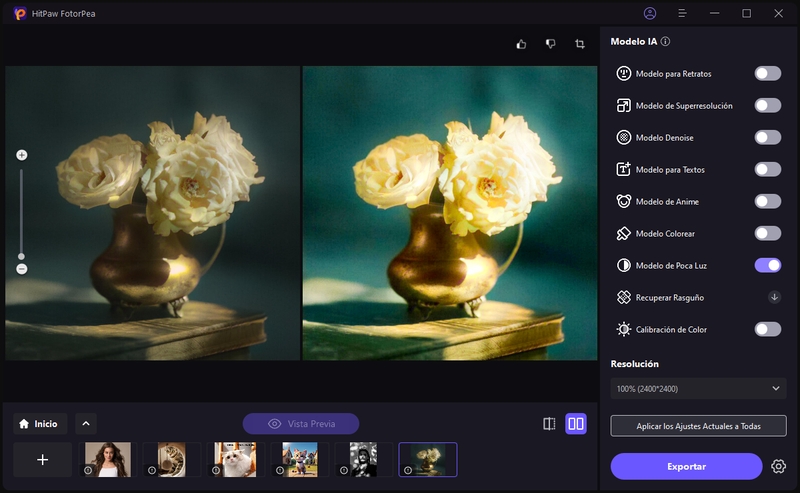Image resolution: width=800 pixels, height=493 pixels.
Task: Click the thumbs down icon
Action: [x=551, y=44]
